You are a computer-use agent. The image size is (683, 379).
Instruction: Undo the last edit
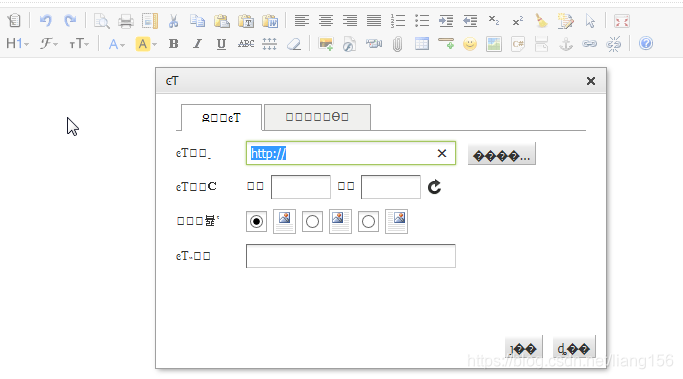tap(46, 20)
